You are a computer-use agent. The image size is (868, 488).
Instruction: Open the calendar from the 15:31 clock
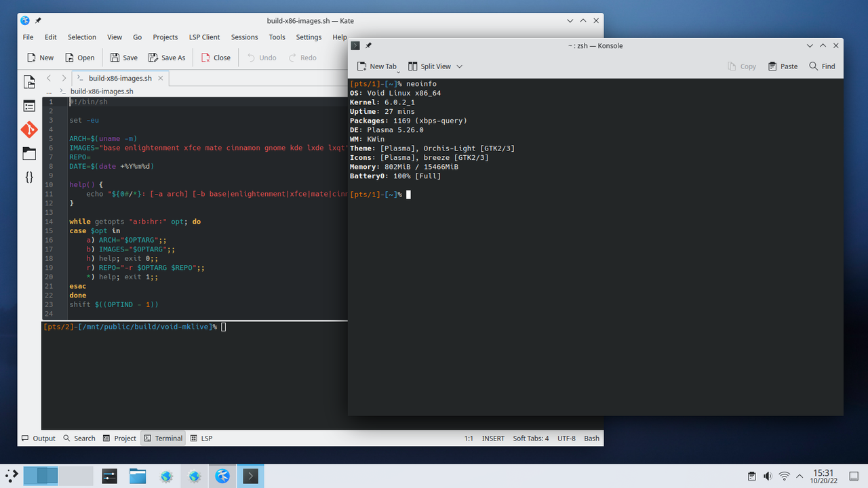tap(823, 476)
